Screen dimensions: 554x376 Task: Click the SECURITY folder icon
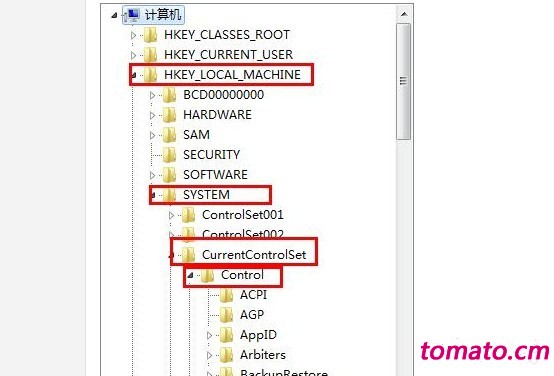tap(170, 154)
